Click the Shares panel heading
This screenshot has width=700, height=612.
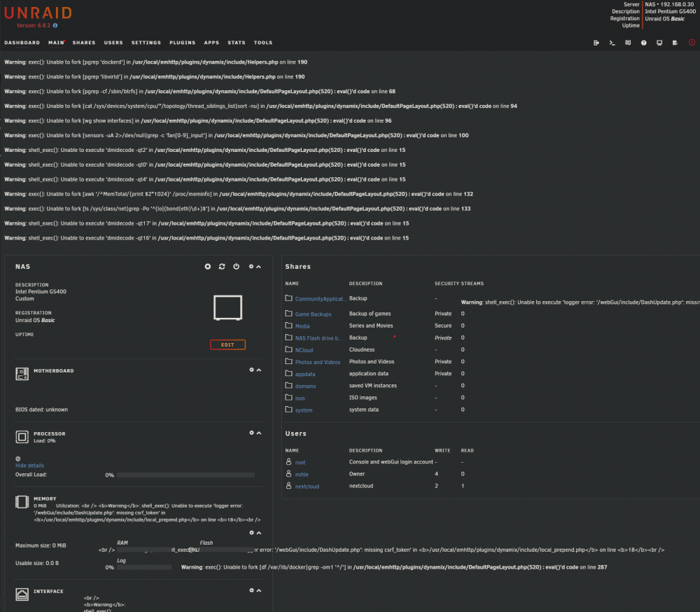coord(297,267)
